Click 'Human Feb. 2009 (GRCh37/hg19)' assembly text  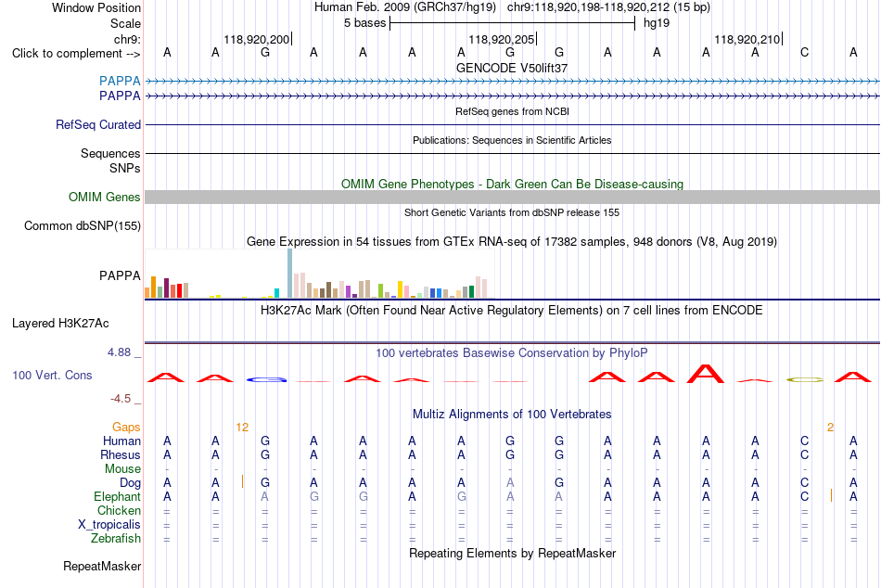point(405,7)
